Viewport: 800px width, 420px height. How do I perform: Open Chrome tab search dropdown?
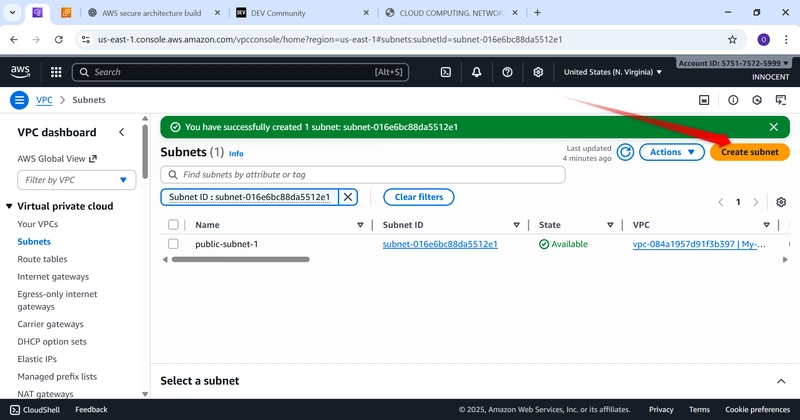pyautogui.click(x=12, y=13)
